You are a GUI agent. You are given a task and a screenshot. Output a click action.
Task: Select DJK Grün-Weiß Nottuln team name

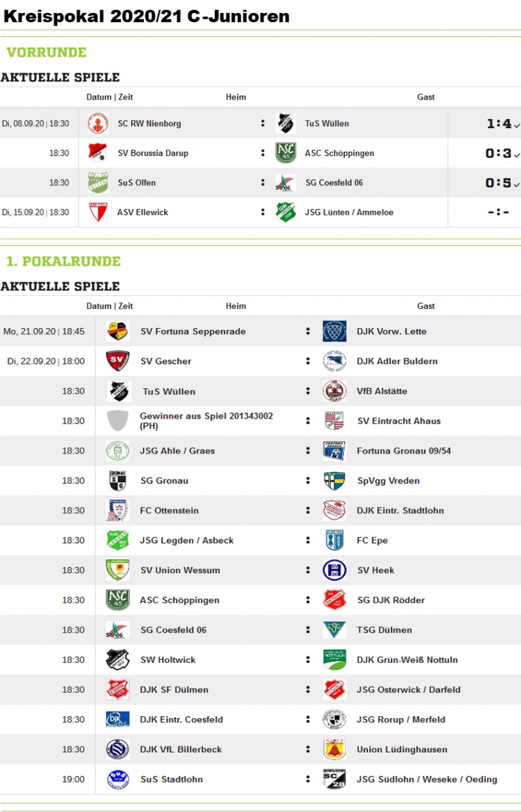pos(407,660)
